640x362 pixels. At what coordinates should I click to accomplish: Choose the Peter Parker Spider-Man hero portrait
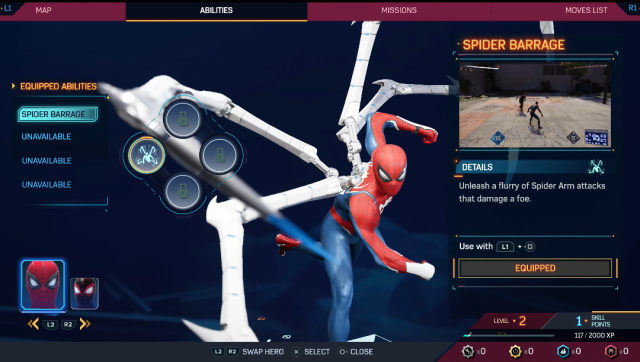pyautogui.click(x=42, y=285)
